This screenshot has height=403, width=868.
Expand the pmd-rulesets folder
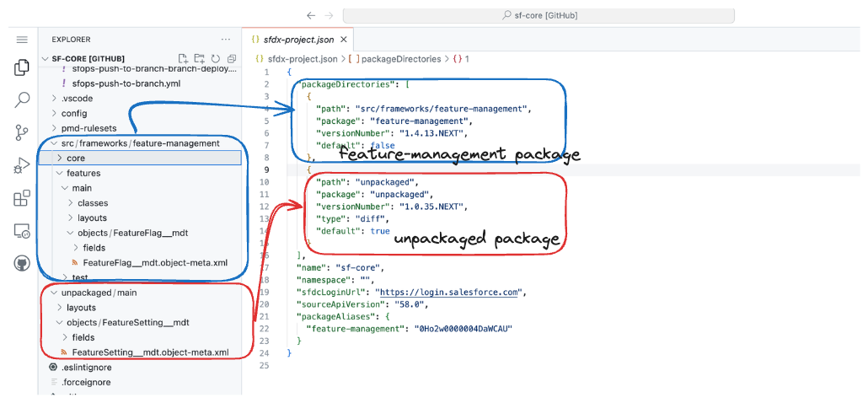pyautogui.click(x=88, y=128)
